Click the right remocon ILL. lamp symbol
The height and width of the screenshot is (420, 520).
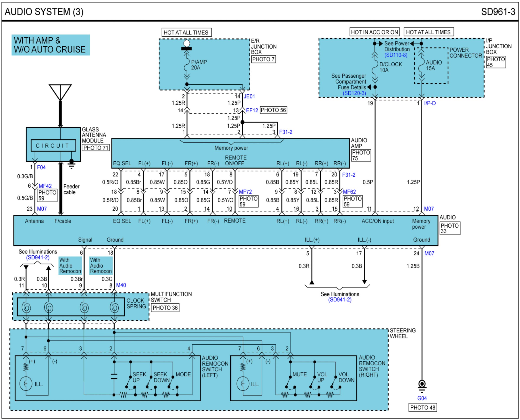(243, 384)
